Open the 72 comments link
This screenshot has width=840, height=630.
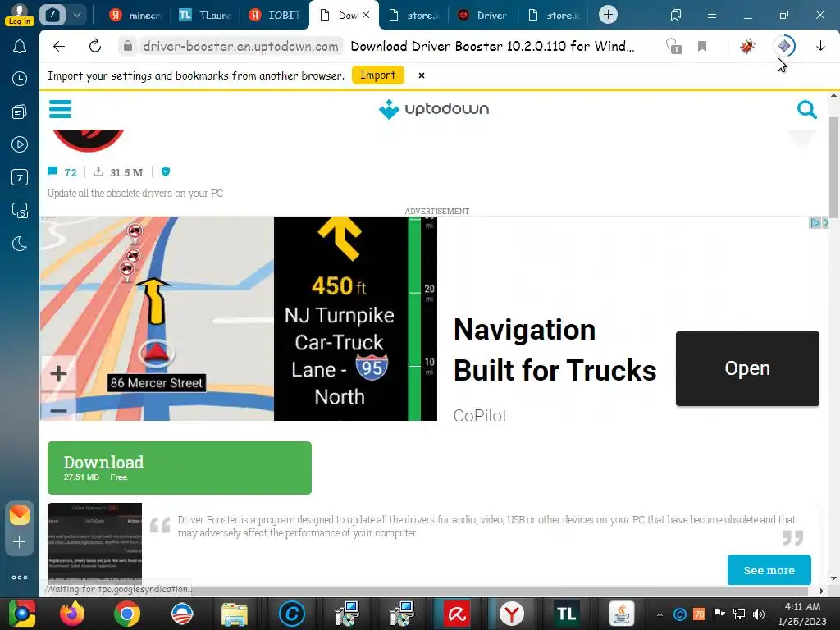tap(62, 172)
